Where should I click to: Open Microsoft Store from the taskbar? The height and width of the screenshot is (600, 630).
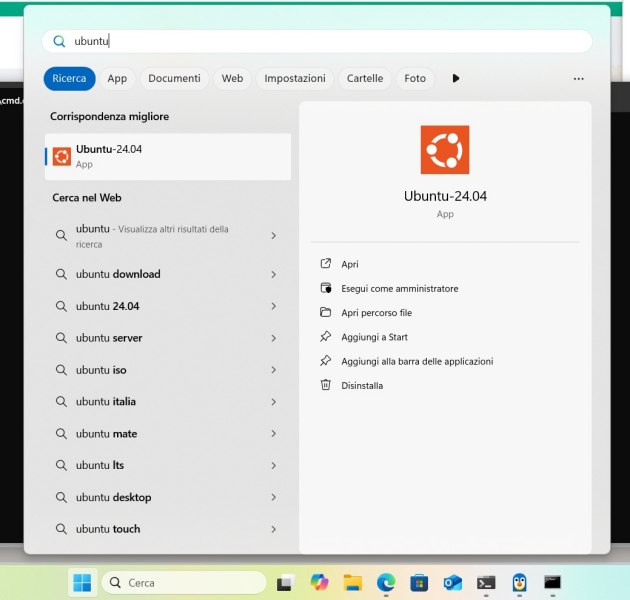pyautogui.click(x=419, y=583)
